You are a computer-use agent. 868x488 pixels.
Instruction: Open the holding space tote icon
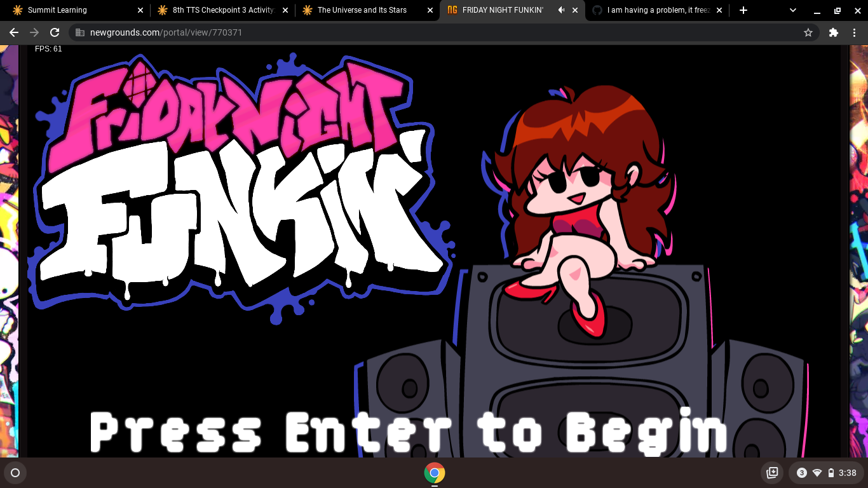coord(773,473)
